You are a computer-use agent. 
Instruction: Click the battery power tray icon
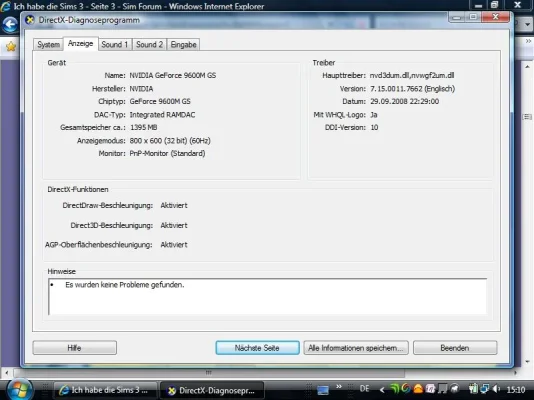pyautogui.click(x=473, y=389)
